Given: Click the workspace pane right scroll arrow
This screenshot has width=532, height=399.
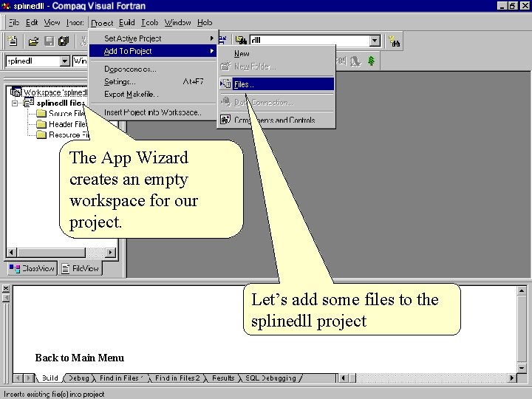Looking at the screenshot, I should [x=110, y=252].
